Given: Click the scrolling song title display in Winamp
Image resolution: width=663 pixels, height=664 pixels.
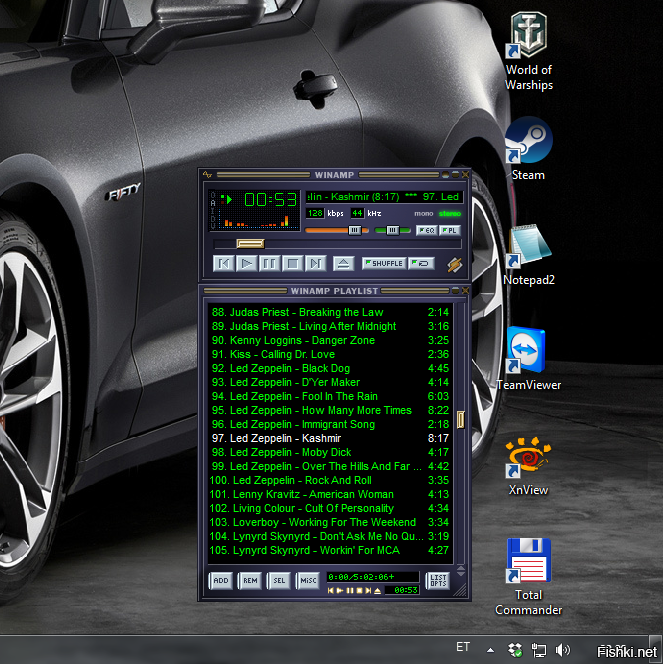Looking at the screenshot, I should [384, 197].
